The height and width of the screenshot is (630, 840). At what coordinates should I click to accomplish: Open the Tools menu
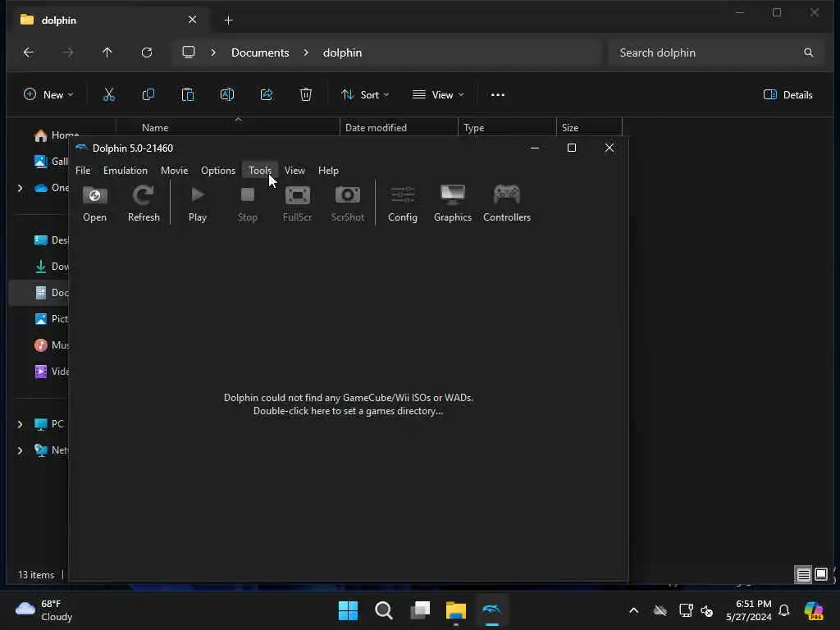260,171
